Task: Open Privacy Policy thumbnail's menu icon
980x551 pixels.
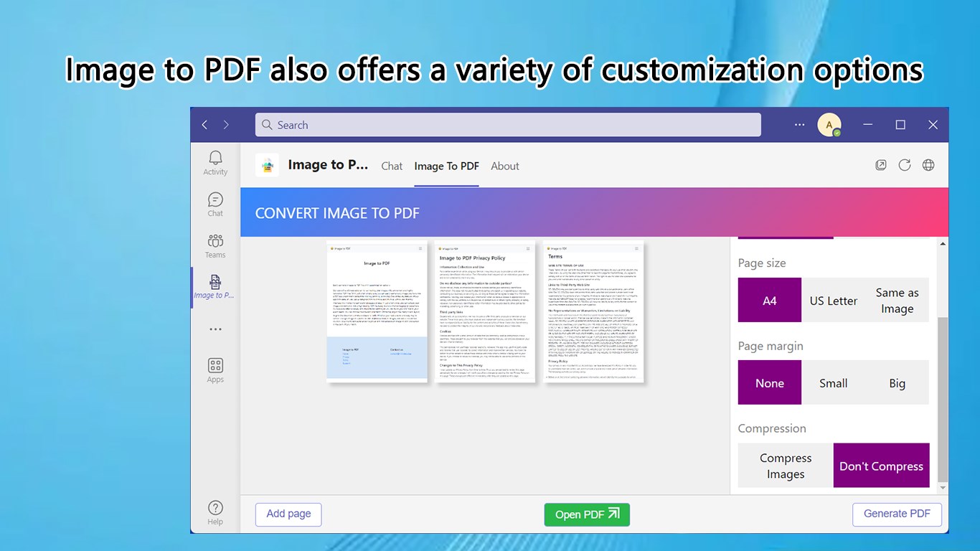Action: point(529,248)
